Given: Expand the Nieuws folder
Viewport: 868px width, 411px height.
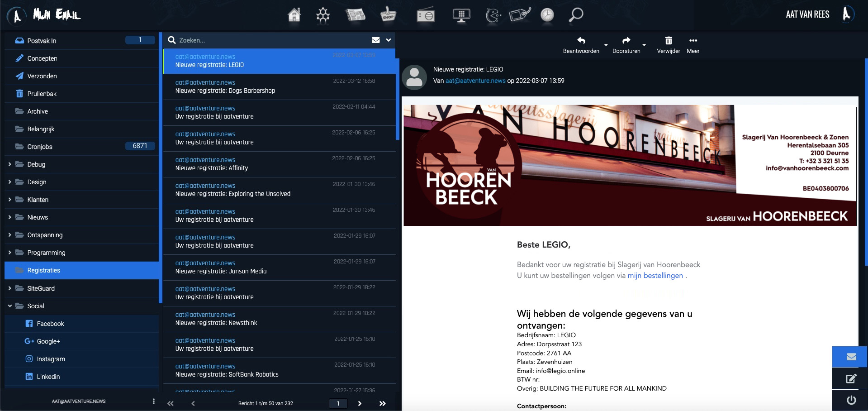Looking at the screenshot, I should [9, 217].
